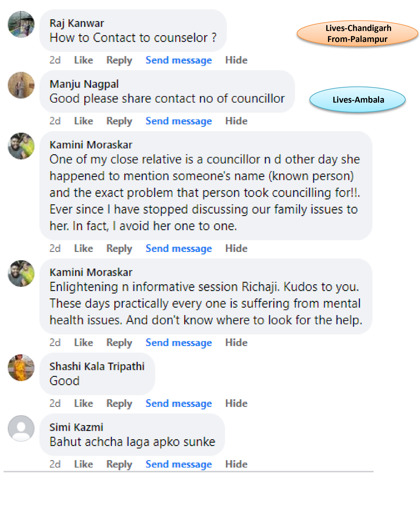This screenshot has height=521, width=420.
Task: Hide Kamini's comment about councillor relative
Action: (236, 248)
